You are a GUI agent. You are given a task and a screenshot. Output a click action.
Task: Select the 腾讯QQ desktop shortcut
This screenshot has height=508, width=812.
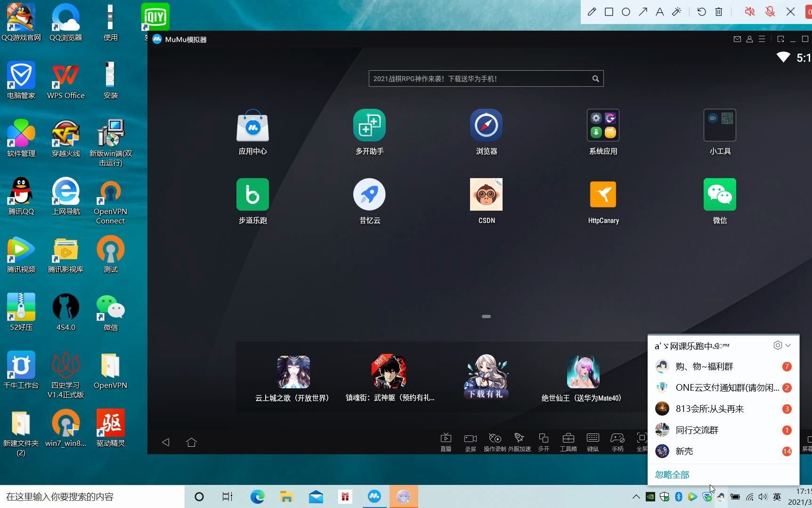point(21,197)
